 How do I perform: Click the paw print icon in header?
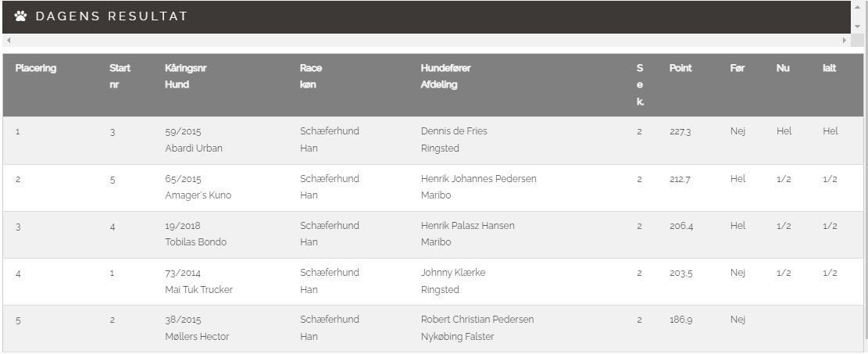(x=20, y=16)
